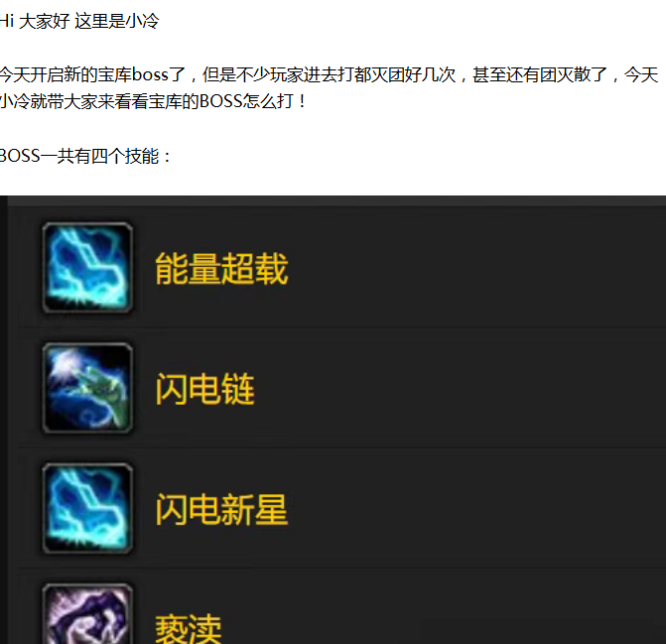Click the yellow 能量超载 skill name
Viewport: 666px width, 644px height.
tap(221, 268)
